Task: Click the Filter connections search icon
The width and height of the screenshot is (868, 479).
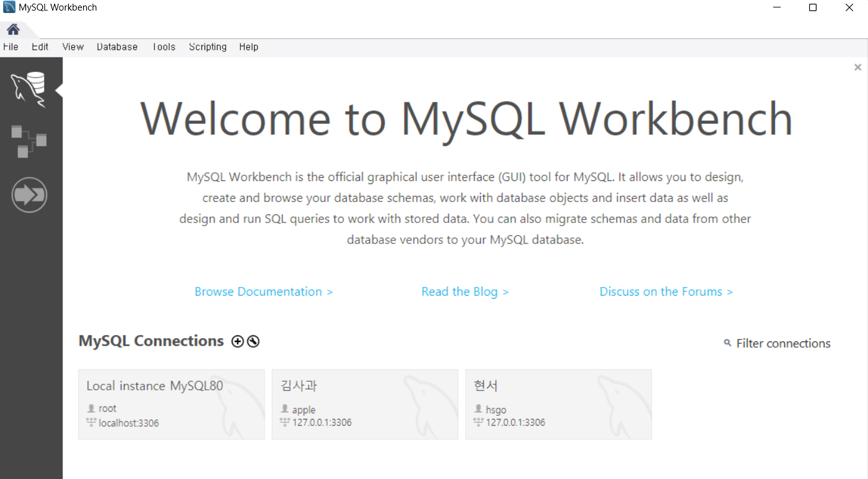Action: pyautogui.click(x=727, y=343)
